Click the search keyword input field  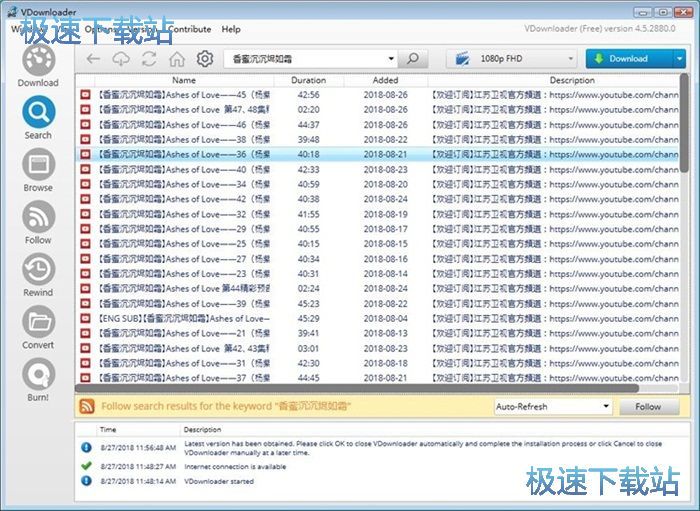(x=306, y=58)
